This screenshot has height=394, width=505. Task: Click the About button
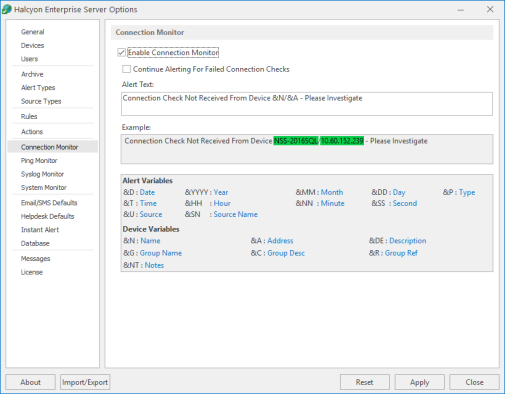tap(30, 382)
